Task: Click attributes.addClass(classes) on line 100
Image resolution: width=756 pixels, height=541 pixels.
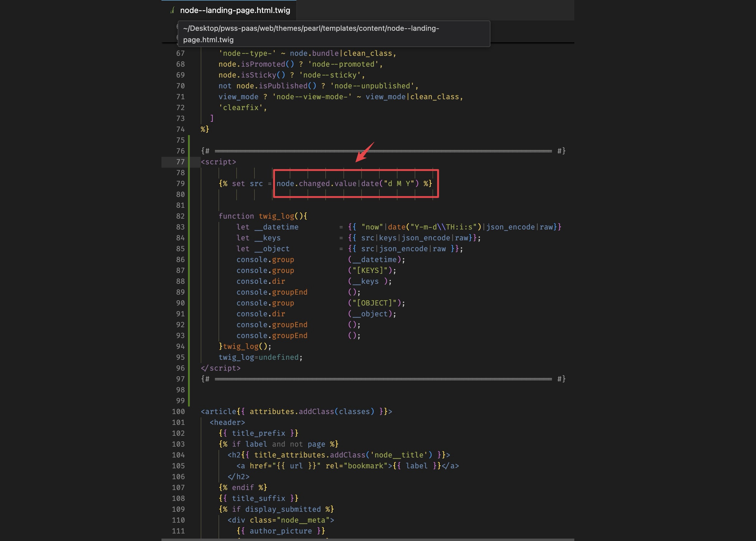Action: [x=312, y=411]
